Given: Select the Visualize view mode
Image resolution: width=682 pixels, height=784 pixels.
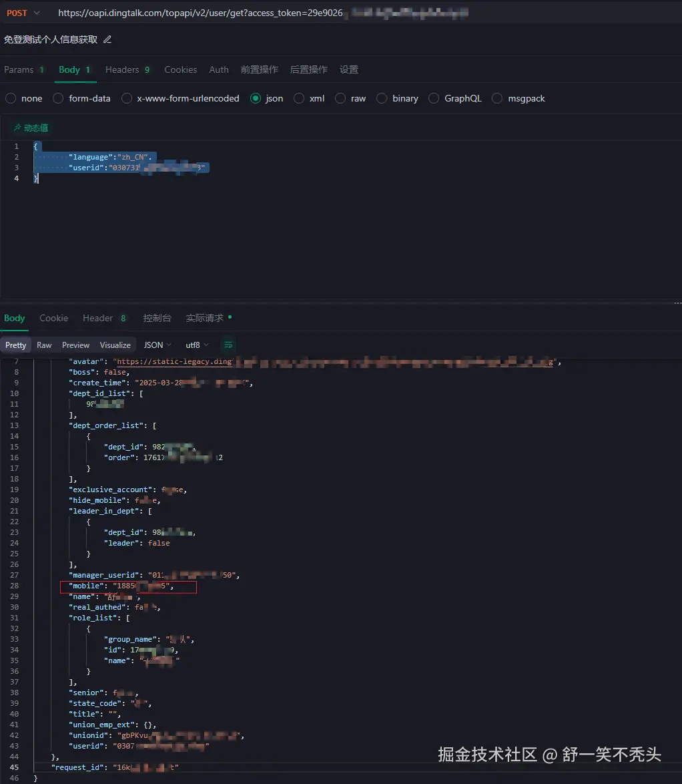Looking at the screenshot, I should (115, 345).
